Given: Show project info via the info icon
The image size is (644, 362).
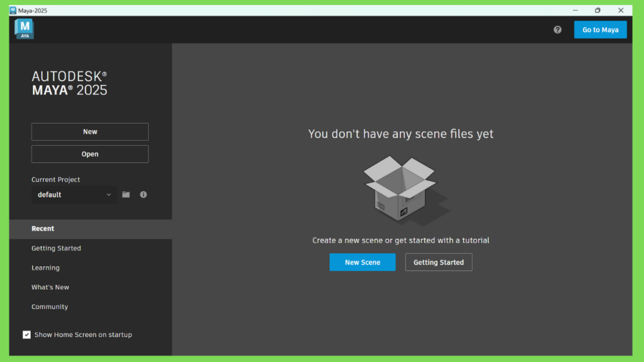Looking at the screenshot, I should click(143, 195).
